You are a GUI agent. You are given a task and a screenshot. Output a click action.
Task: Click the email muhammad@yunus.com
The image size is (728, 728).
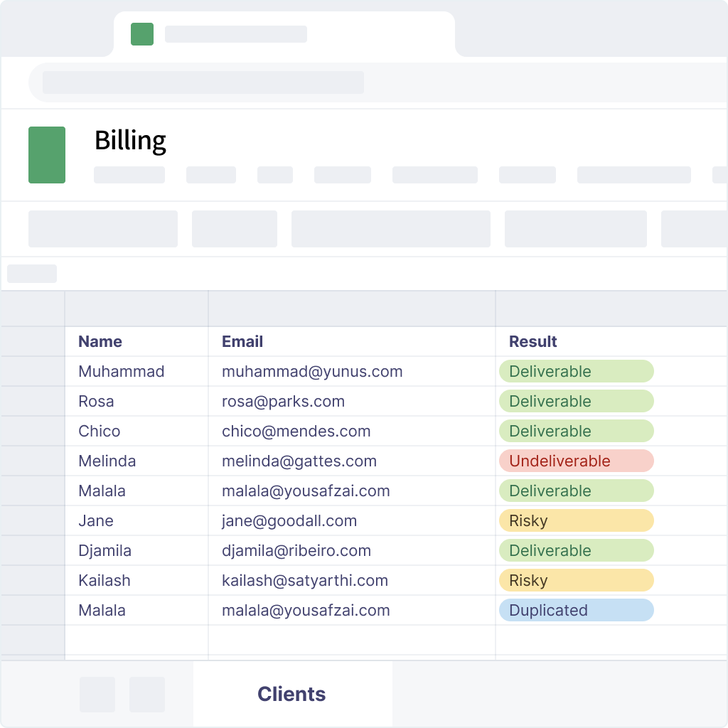pos(312,371)
